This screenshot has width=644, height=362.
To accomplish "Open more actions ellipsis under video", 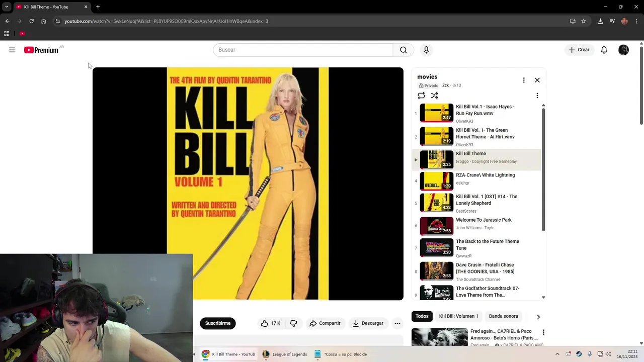I will point(397,323).
